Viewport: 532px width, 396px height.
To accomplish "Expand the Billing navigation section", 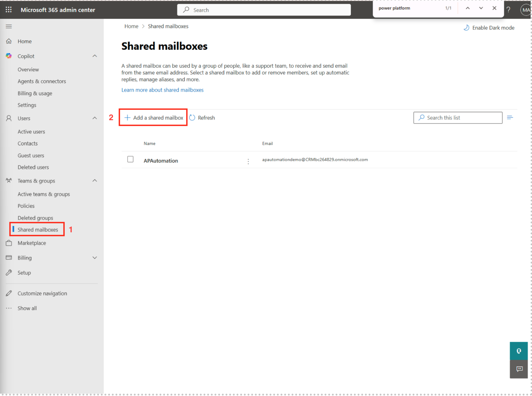I will coord(95,258).
